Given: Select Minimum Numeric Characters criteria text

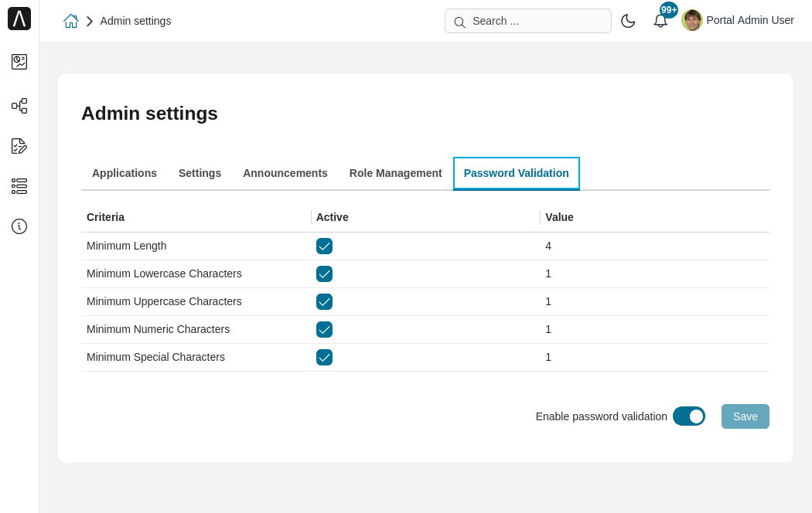Looking at the screenshot, I should pyautogui.click(x=158, y=329).
